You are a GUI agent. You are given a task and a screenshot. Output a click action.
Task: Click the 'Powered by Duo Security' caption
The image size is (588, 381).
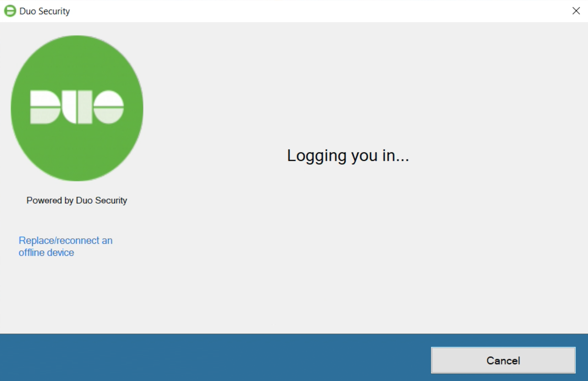pyautogui.click(x=77, y=200)
